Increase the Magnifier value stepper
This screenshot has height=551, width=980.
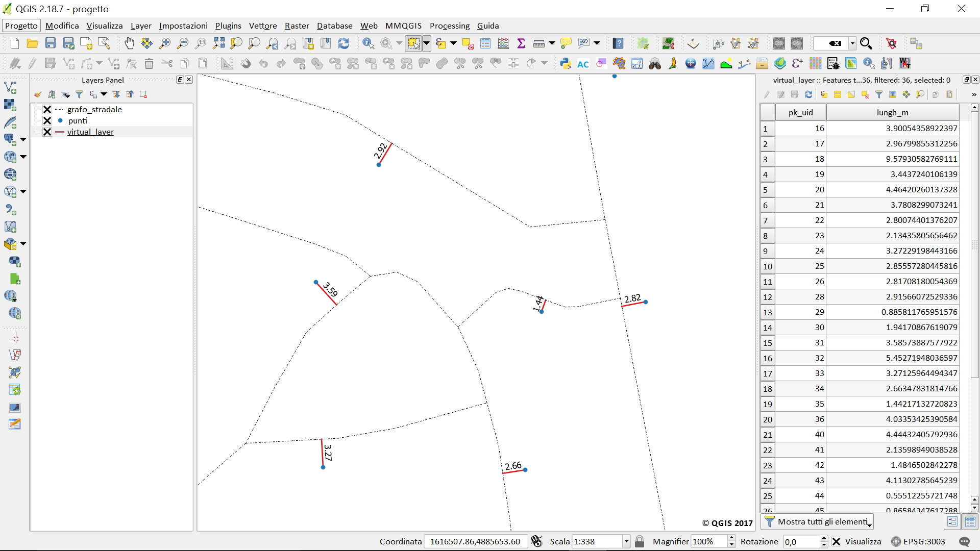click(731, 538)
